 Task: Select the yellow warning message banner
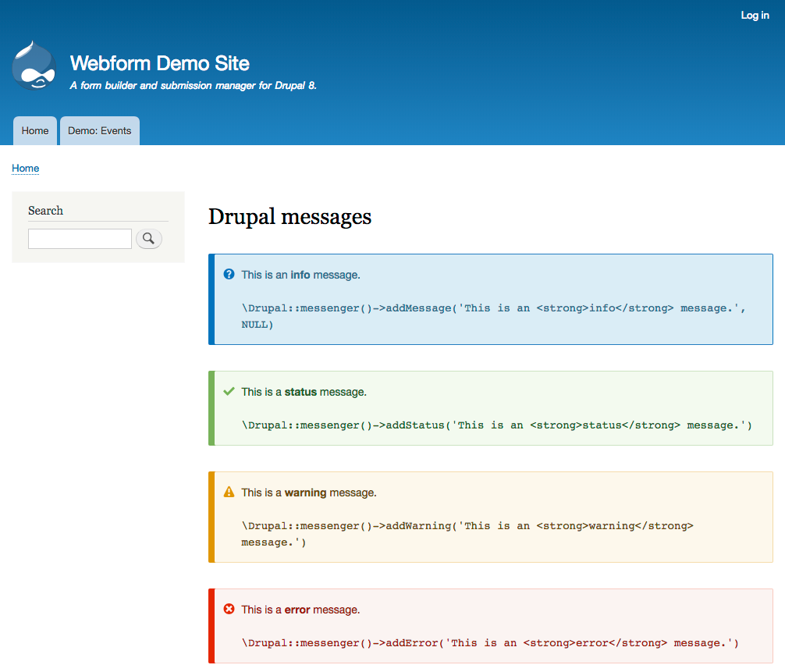pyautogui.click(x=489, y=517)
